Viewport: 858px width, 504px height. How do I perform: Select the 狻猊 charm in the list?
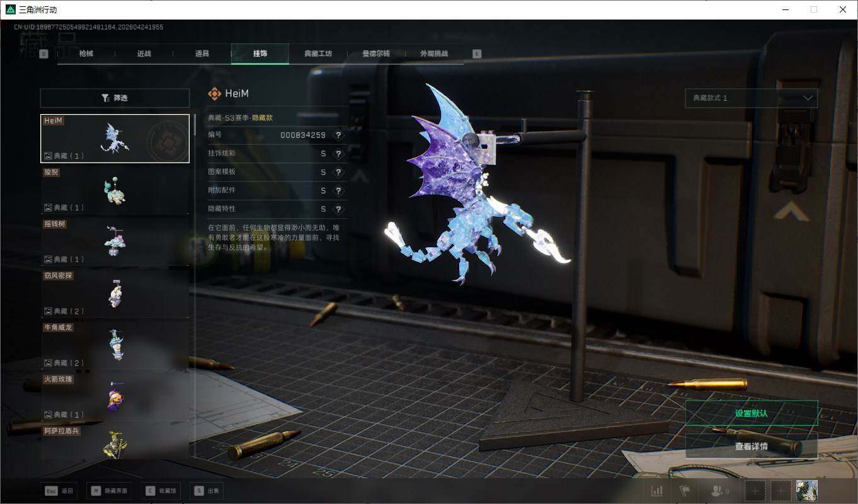[115, 190]
